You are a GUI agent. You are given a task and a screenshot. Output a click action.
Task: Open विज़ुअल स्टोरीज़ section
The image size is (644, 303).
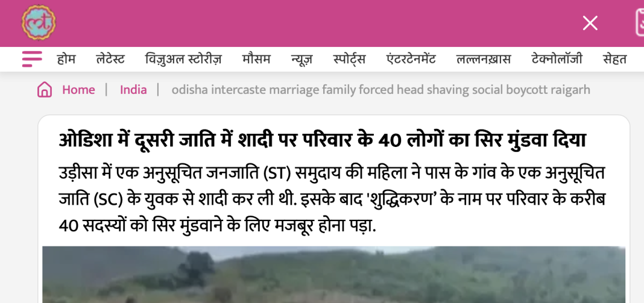(183, 60)
